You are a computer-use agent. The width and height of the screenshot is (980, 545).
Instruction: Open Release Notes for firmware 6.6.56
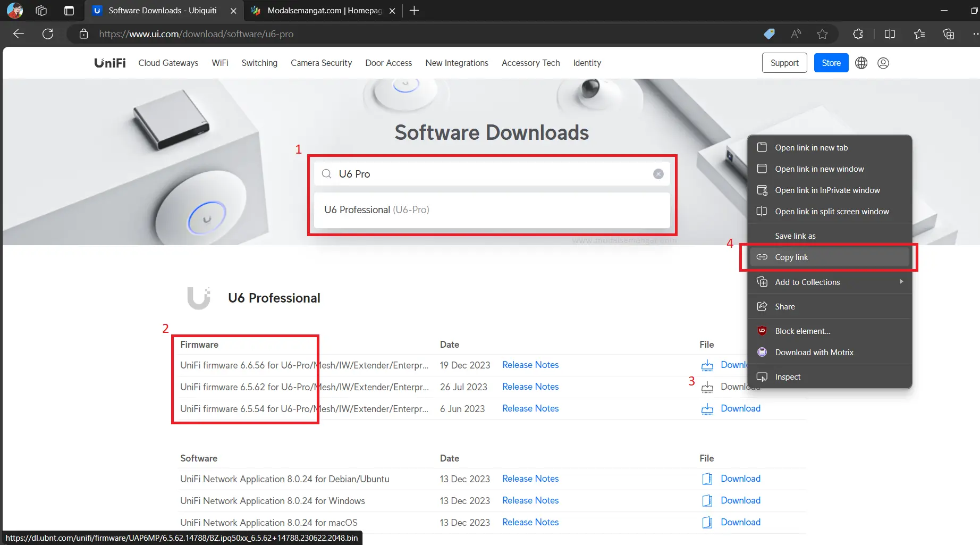530,365
